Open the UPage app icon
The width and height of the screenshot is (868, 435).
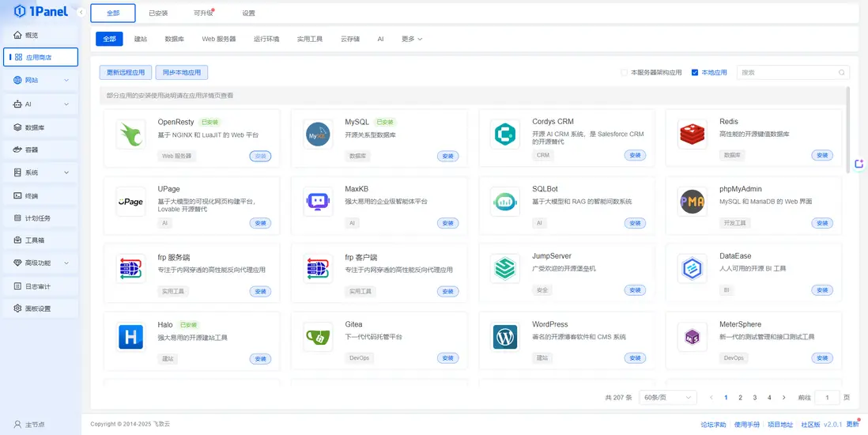[130, 202]
